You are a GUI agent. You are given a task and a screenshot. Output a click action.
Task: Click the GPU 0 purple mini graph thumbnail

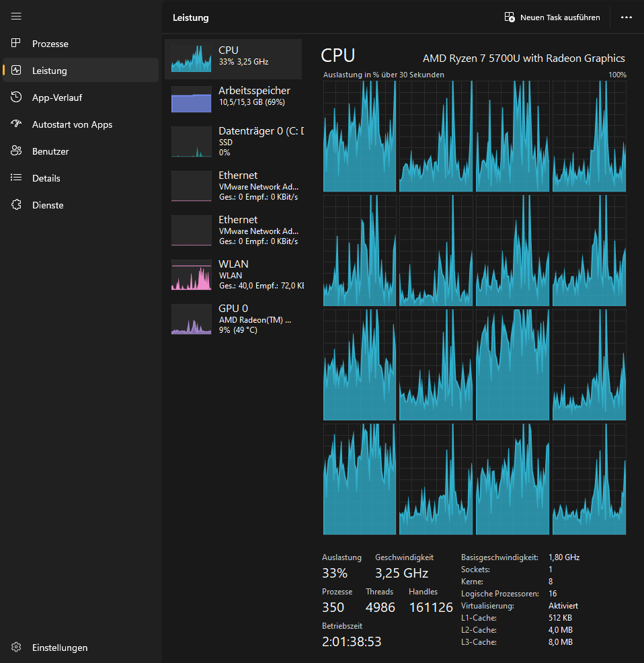[191, 319]
